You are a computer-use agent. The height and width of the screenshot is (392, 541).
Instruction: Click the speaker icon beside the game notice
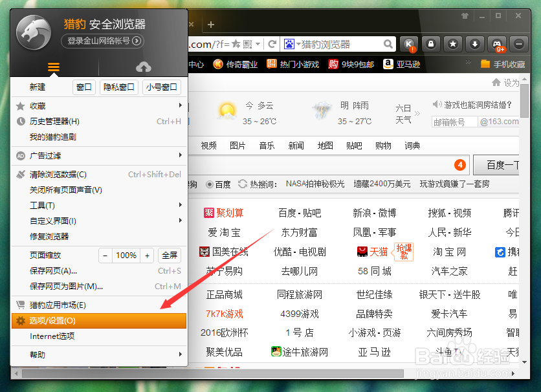coord(437,104)
